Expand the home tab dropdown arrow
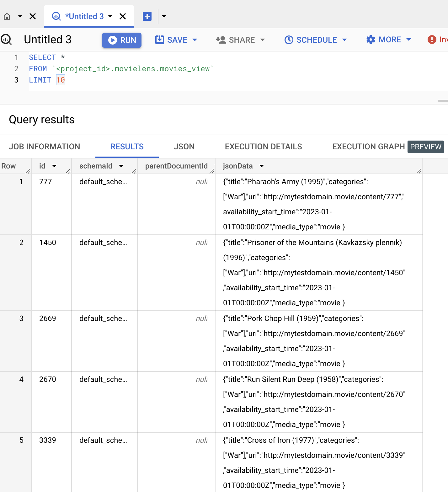Viewport: 448px width, 492px height. (20, 16)
